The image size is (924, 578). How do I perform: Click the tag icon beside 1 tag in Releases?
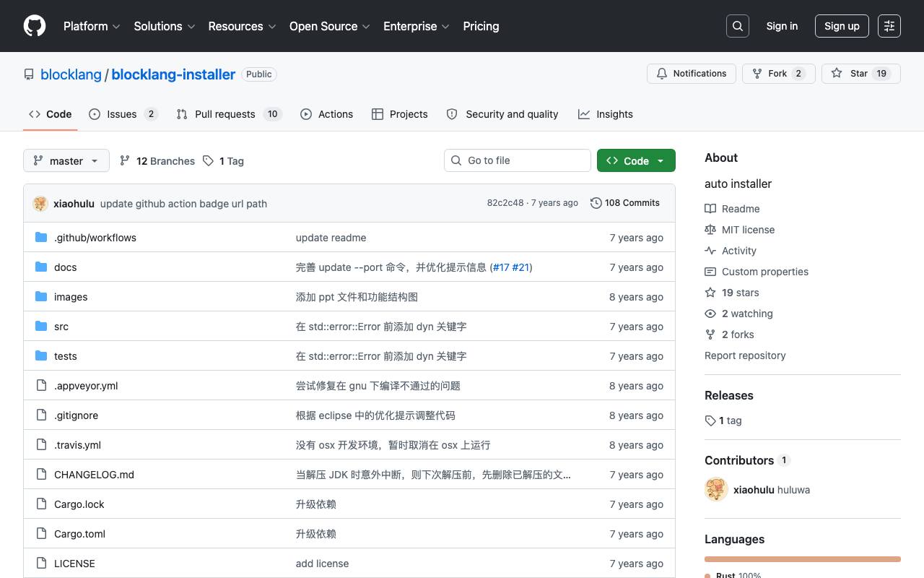(710, 420)
